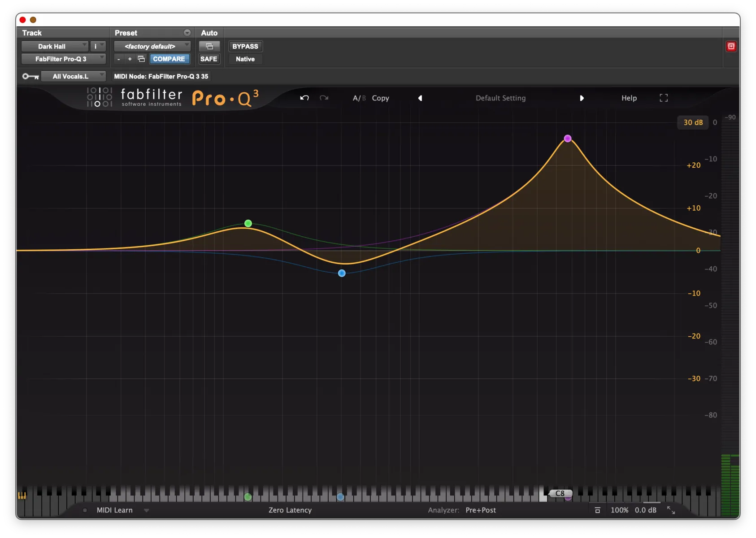Image resolution: width=756 pixels, height=538 pixels.
Task: Click the undo arrow icon
Action: [304, 98]
